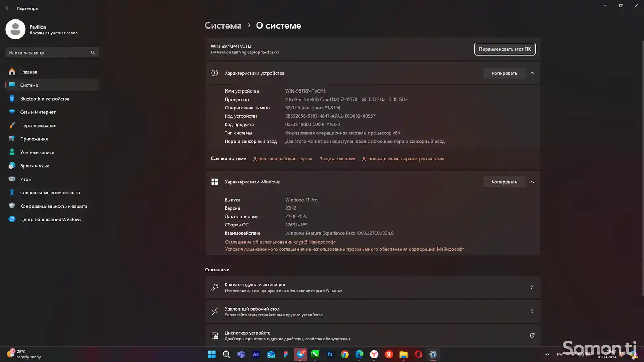The height and width of the screenshot is (362, 644).
Task: Open Bluetooth и устройства settings
Action: 52,99
